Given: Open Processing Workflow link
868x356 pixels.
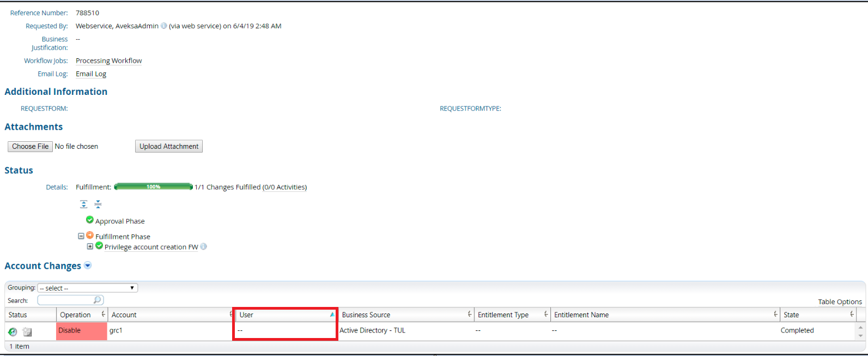Looking at the screenshot, I should 108,61.
